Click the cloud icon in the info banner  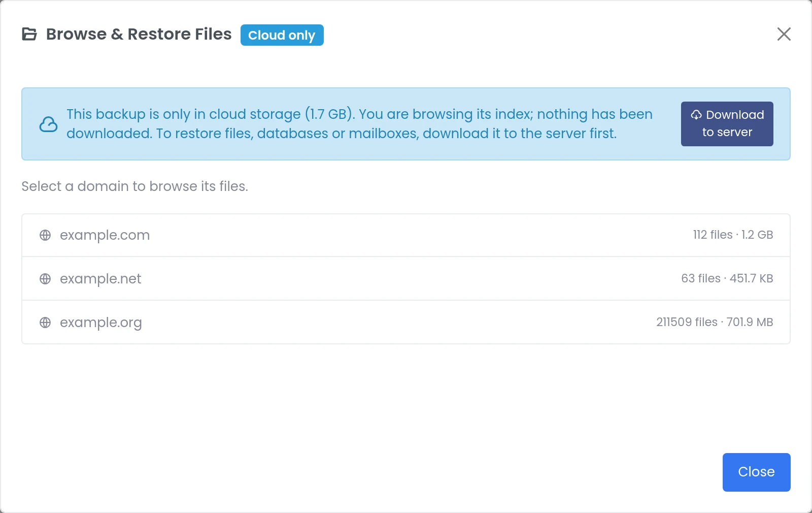49,124
